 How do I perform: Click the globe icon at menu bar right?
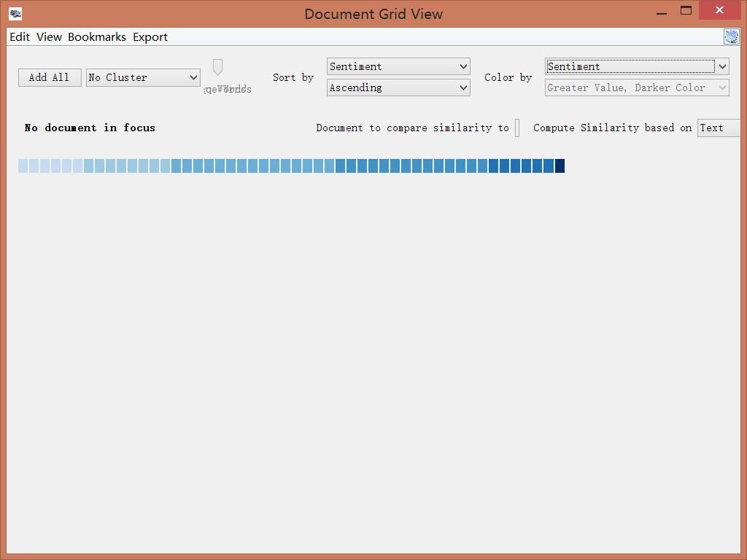pyautogui.click(x=731, y=36)
